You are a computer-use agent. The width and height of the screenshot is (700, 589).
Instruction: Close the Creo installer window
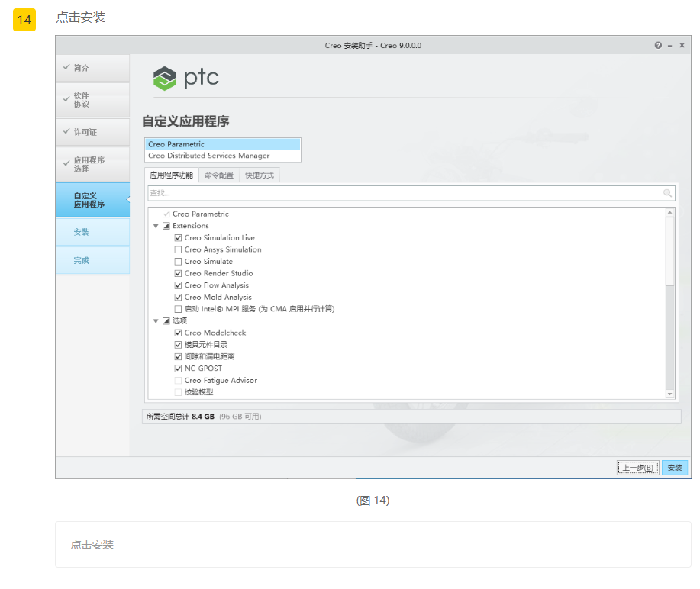coord(682,46)
